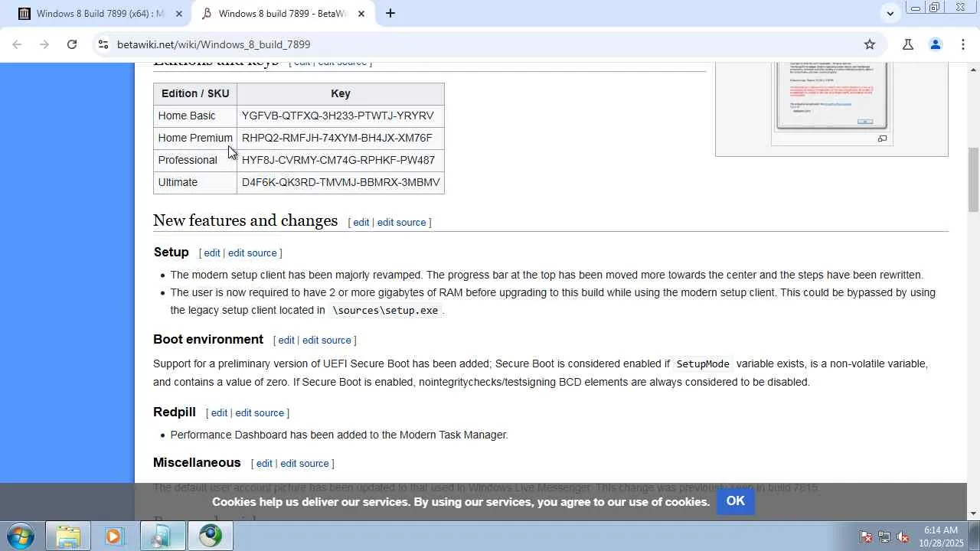This screenshot has height=551, width=980.
Task: Edit source of 'New features and changes'
Action: click(401, 223)
